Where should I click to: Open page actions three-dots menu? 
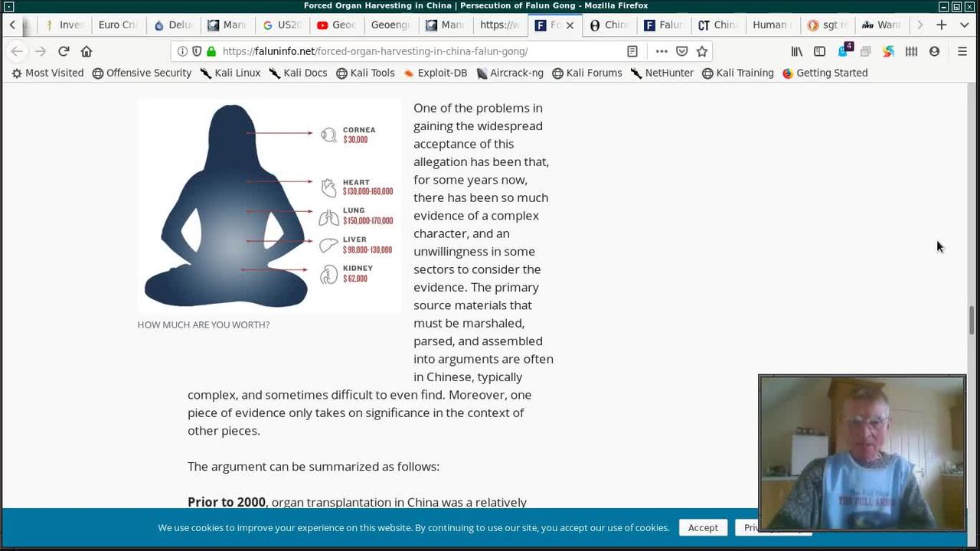[661, 51]
